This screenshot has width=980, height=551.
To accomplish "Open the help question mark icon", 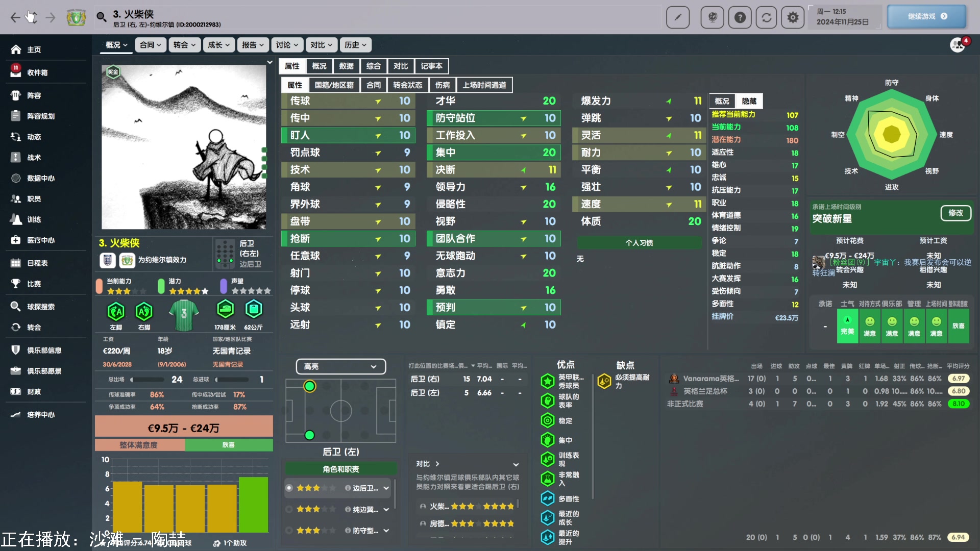I will pyautogui.click(x=740, y=17).
